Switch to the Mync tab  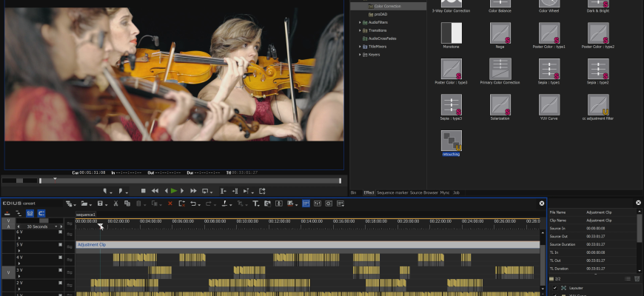coord(445,192)
